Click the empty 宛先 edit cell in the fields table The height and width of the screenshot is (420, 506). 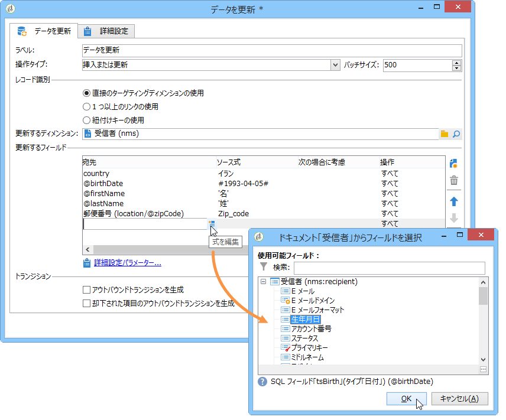click(x=145, y=224)
